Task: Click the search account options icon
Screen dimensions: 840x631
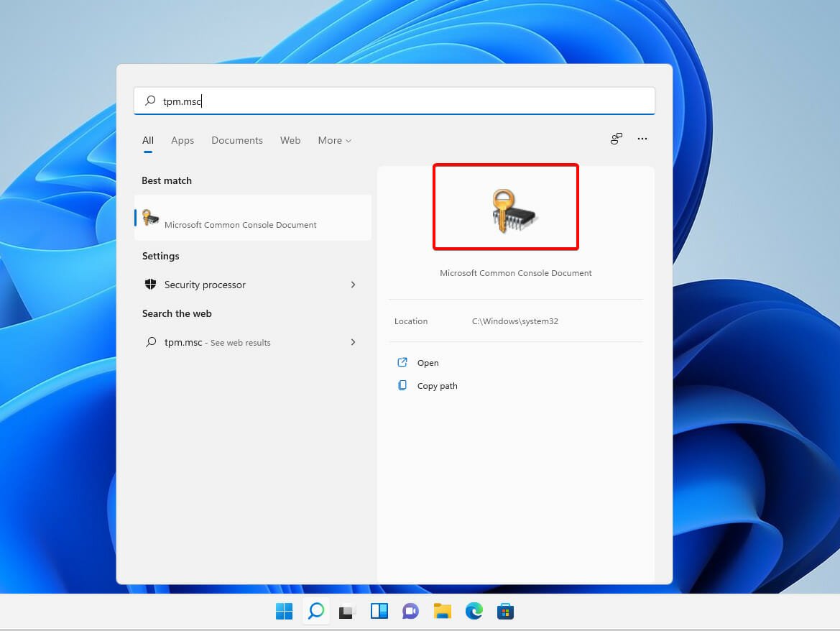Action: 616,139
